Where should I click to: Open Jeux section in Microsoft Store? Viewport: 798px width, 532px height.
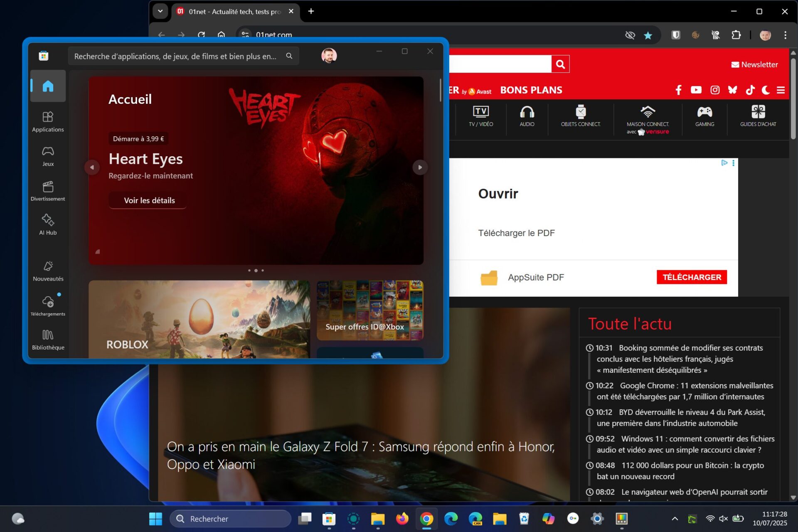(48, 156)
